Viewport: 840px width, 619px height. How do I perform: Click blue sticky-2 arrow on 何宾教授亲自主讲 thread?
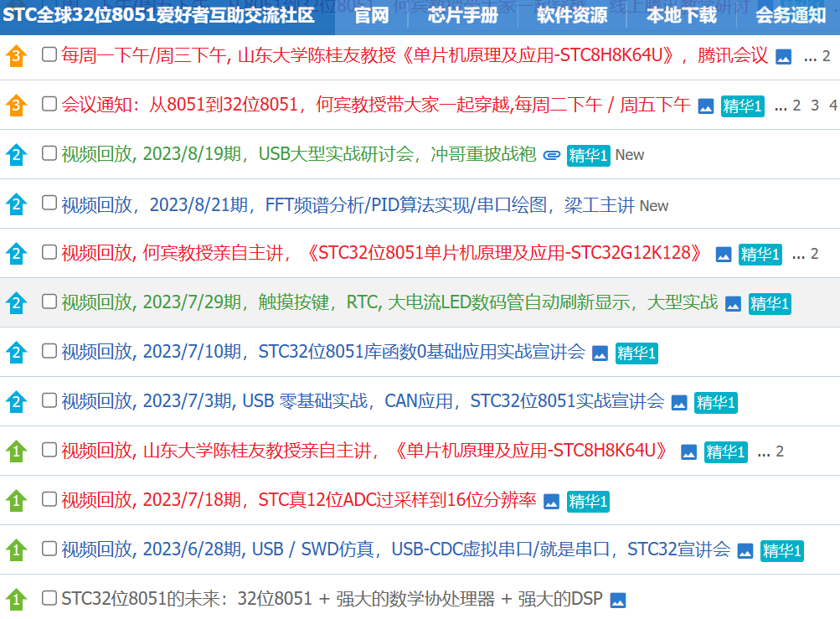(16, 254)
